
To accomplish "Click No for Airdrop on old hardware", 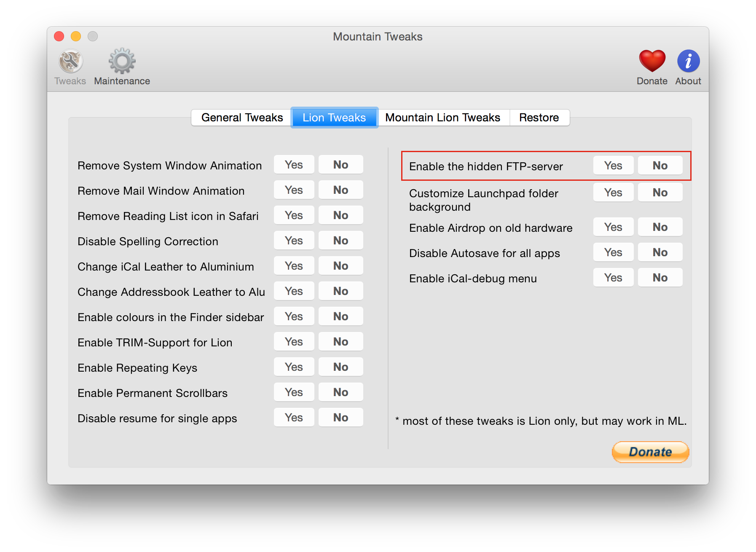I will coord(660,227).
